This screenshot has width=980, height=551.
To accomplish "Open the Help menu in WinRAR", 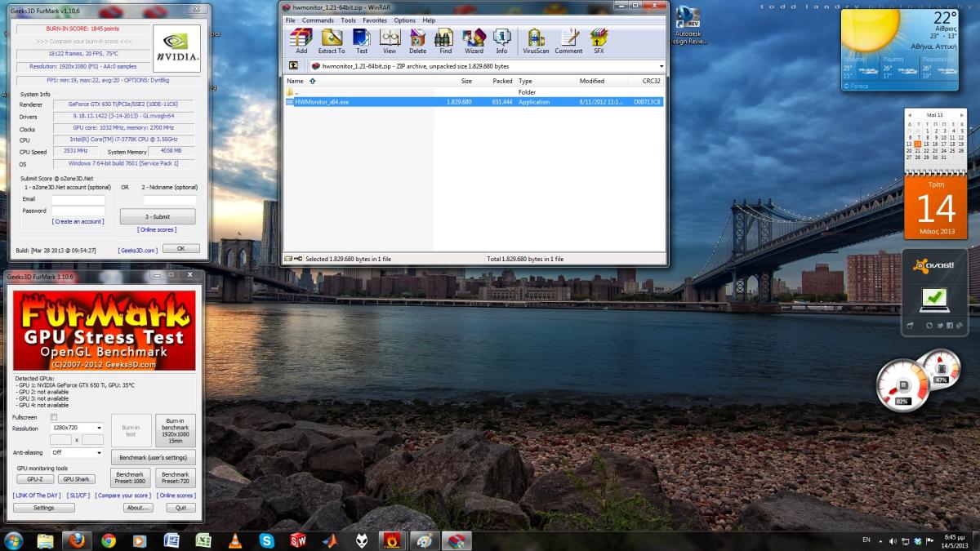I will click(x=429, y=20).
